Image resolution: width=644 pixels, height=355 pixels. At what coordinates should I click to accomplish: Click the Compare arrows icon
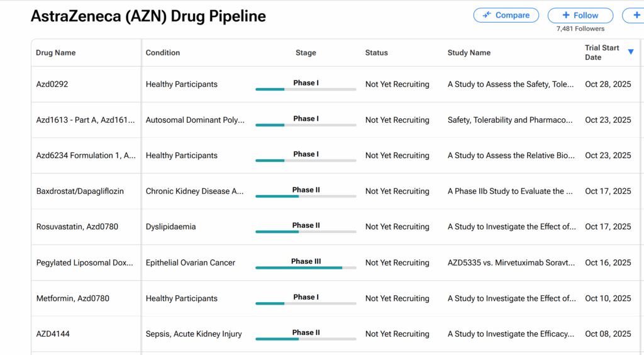pos(487,15)
